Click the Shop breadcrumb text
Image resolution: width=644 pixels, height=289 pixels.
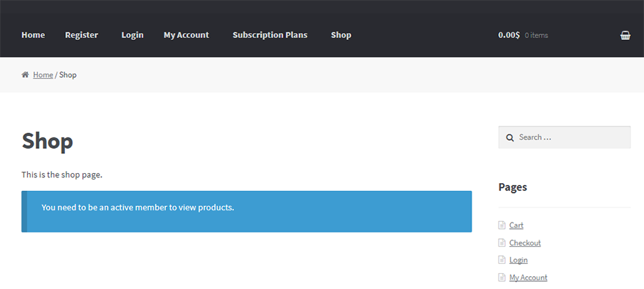[x=68, y=74]
